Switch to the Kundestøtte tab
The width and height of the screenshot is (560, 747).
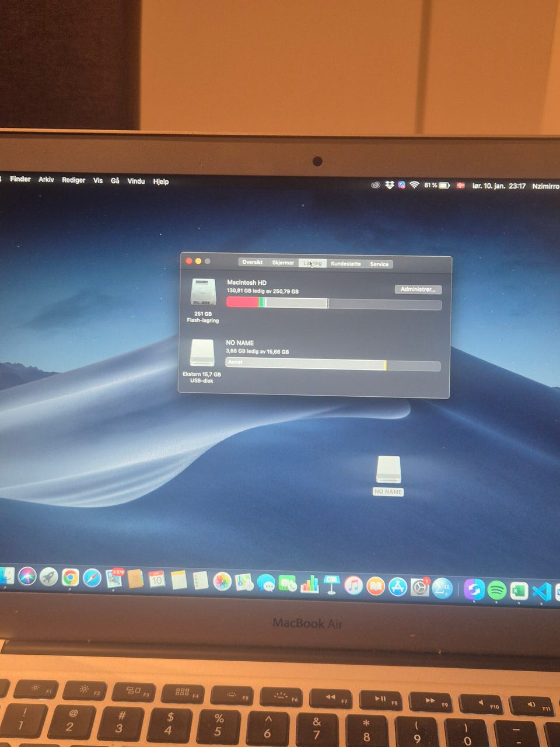coord(346,264)
